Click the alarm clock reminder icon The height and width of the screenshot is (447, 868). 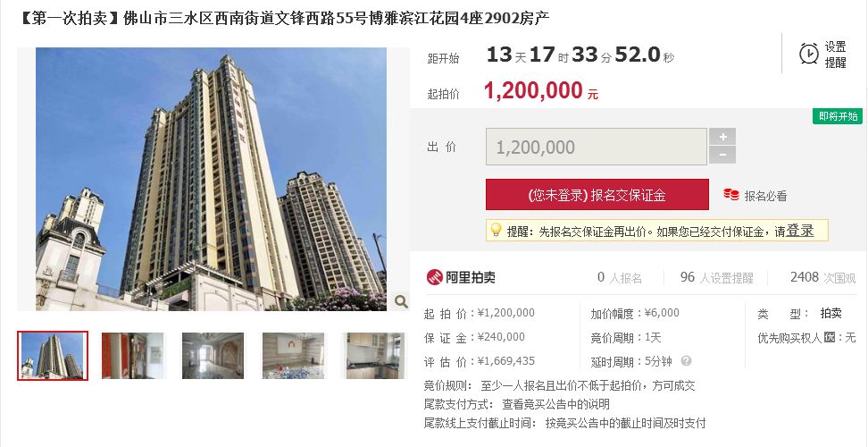pos(809,54)
